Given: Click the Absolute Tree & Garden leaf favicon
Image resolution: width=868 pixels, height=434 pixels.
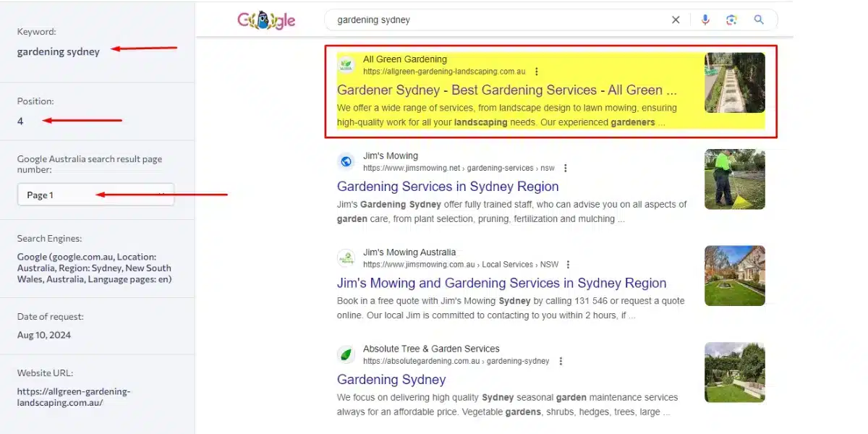Looking at the screenshot, I should pyautogui.click(x=346, y=354).
